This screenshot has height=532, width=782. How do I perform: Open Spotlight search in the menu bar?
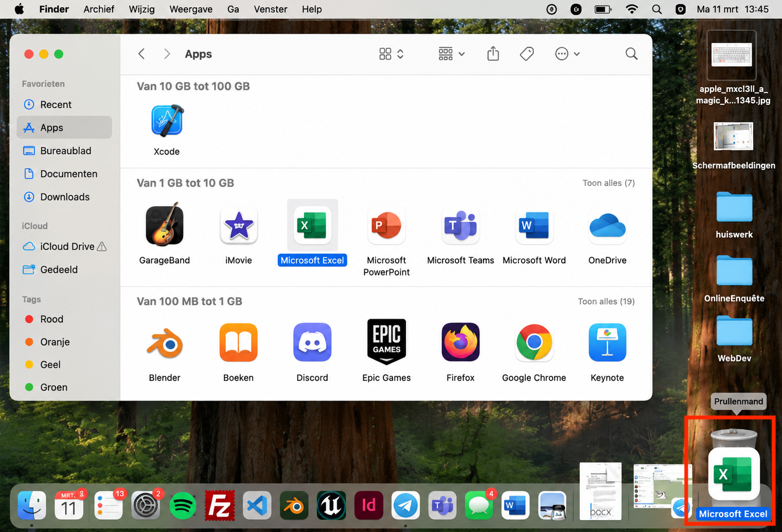tap(656, 9)
